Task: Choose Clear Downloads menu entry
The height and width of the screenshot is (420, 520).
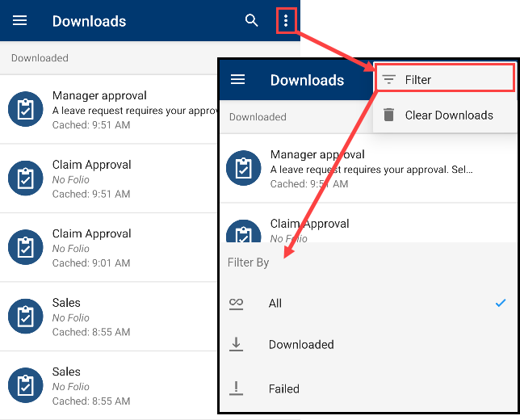Action: pos(445,115)
